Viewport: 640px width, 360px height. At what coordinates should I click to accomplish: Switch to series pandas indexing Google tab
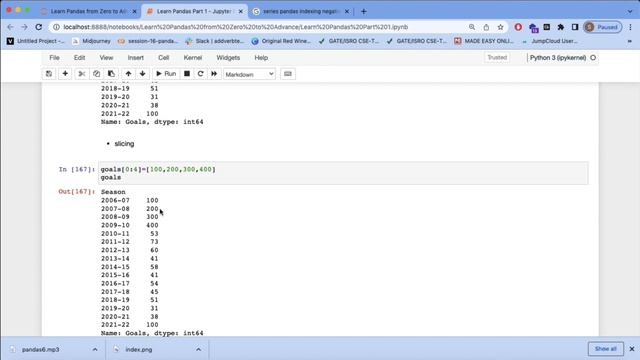pos(300,11)
